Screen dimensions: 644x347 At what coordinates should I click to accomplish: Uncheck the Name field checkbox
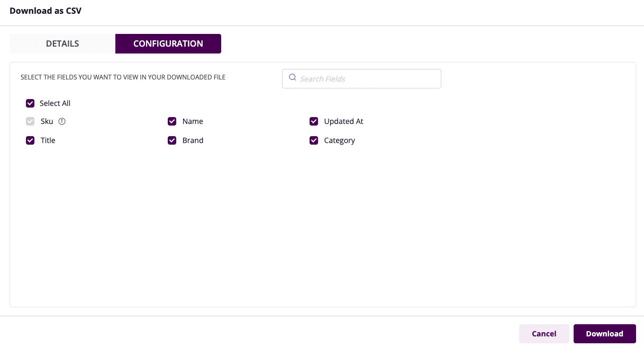(172, 121)
